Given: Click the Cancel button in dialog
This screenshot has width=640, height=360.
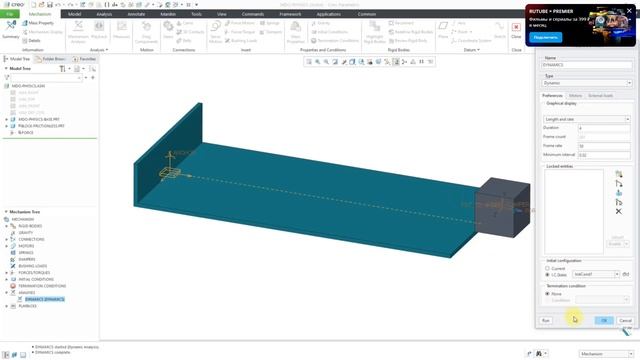Looking at the screenshot, I should click(625, 320).
